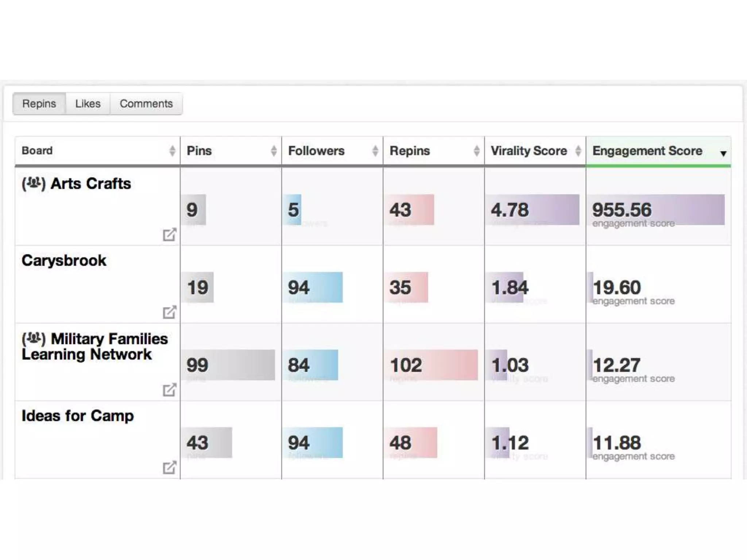The width and height of the screenshot is (747, 560).
Task: Select the 5 followers value for Arts Crafts
Action: click(293, 210)
